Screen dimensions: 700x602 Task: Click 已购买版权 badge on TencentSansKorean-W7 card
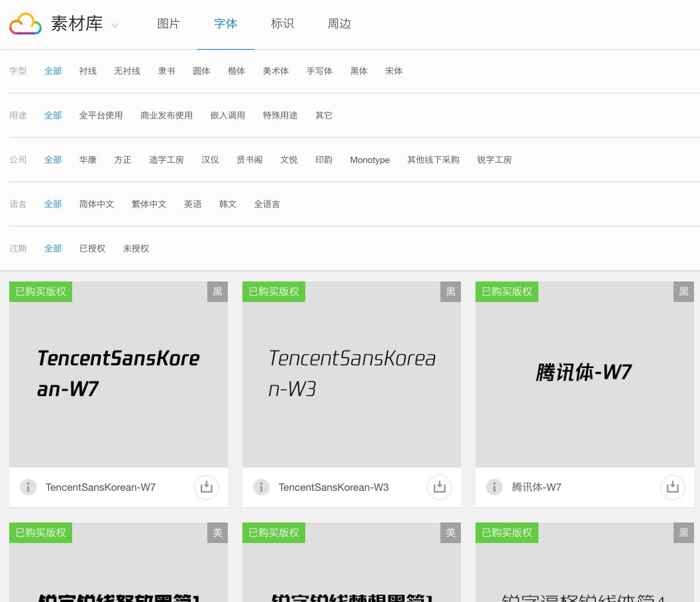click(40, 291)
